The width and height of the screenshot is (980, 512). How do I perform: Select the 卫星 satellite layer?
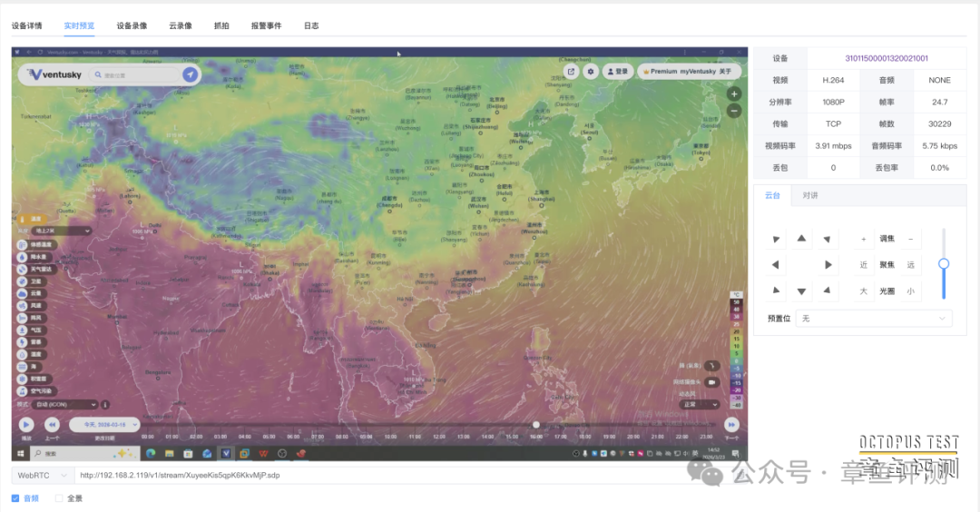coord(30,281)
